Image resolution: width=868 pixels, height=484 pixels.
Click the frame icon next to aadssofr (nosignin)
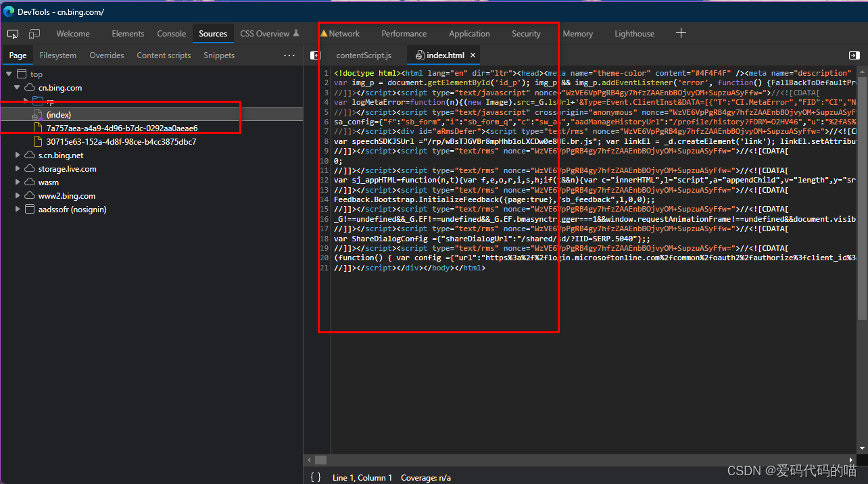(x=30, y=210)
